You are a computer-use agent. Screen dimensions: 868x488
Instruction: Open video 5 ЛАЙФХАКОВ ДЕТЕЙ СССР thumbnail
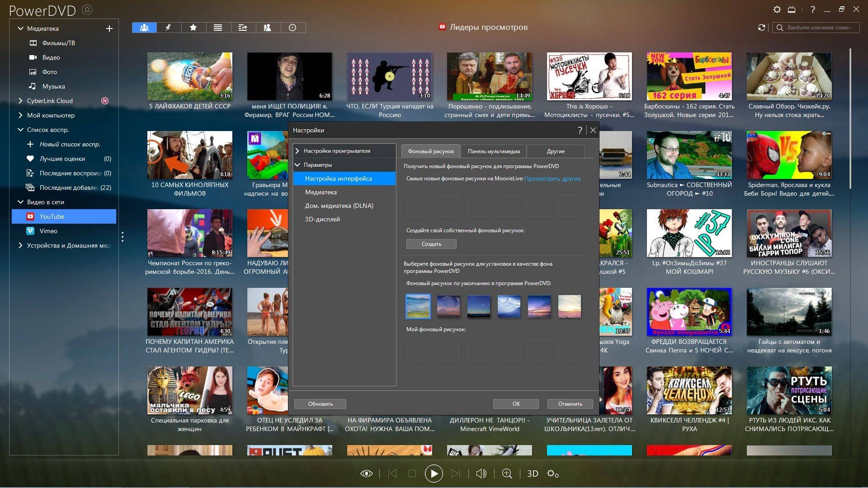click(x=190, y=76)
